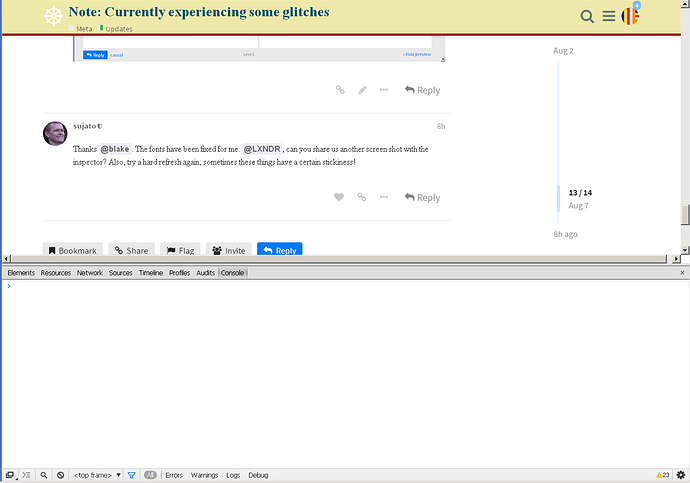Image resolution: width=690 pixels, height=483 pixels.
Task: Filter console by Debug
Action: pos(258,475)
